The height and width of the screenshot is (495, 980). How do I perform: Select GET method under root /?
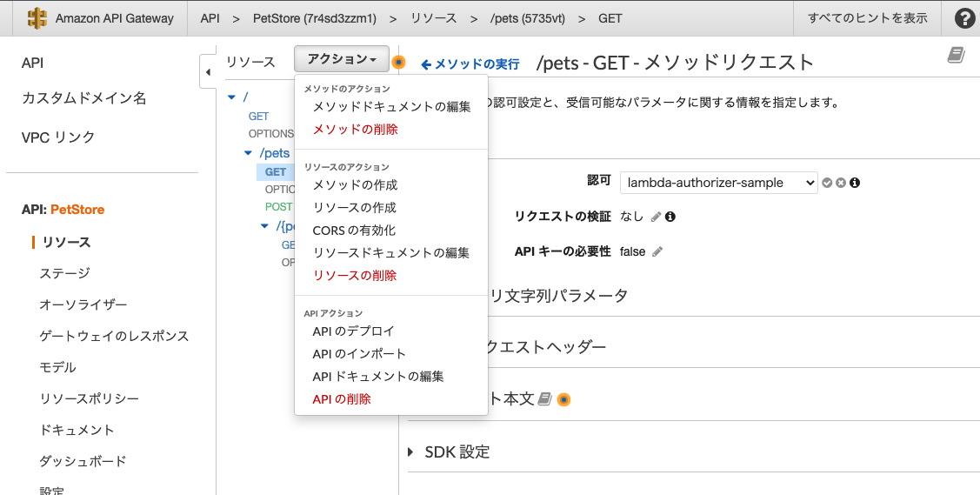(x=259, y=117)
